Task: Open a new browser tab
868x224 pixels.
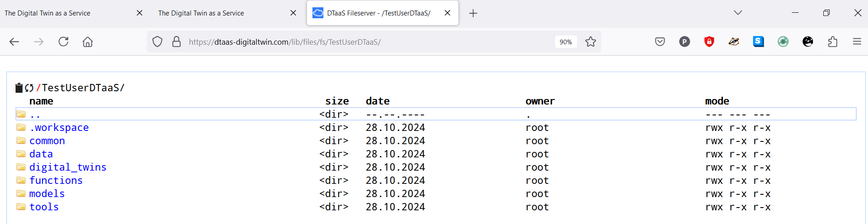Action: (473, 13)
